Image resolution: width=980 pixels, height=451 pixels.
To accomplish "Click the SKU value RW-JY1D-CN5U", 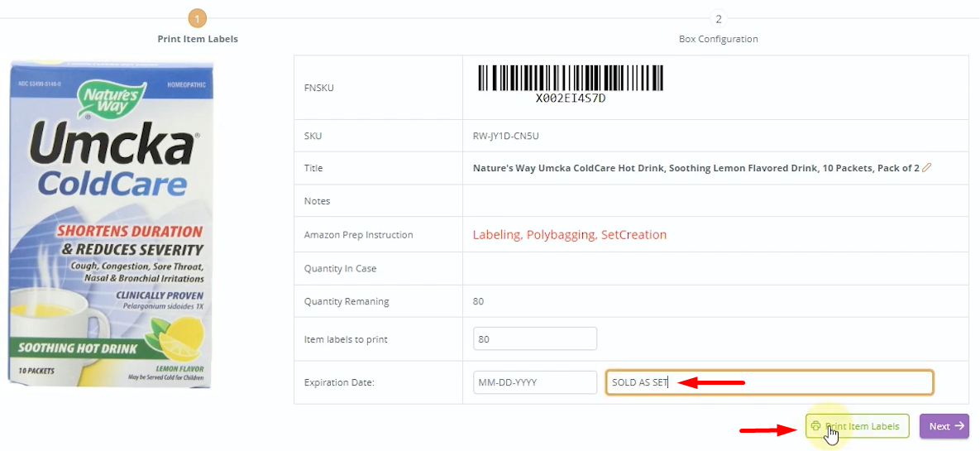I will click(x=505, y=135).
